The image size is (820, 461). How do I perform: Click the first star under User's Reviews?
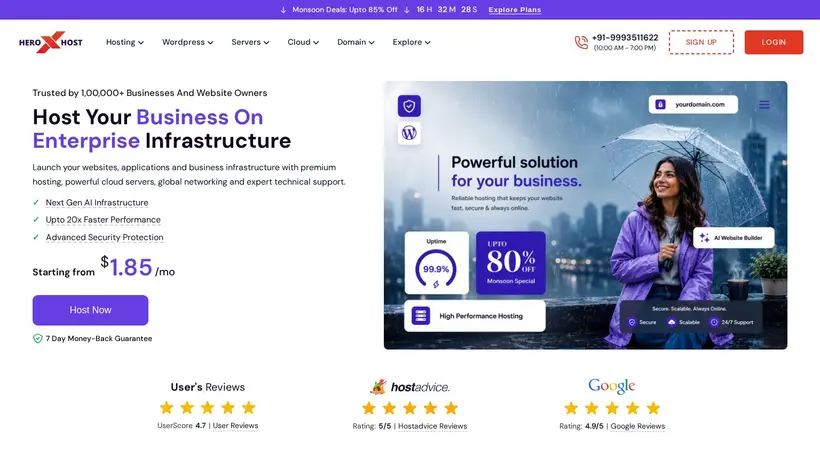[x=167, y=407]
